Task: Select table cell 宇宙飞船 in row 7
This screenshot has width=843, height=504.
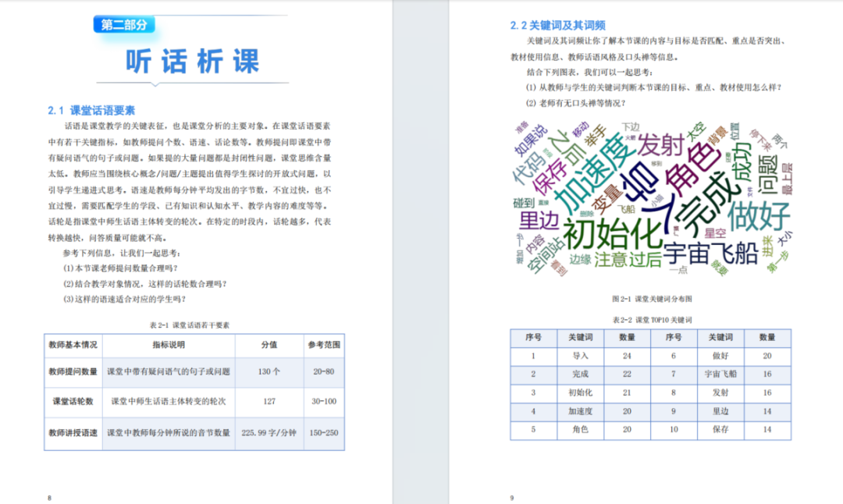Action: tap(720, 374)
